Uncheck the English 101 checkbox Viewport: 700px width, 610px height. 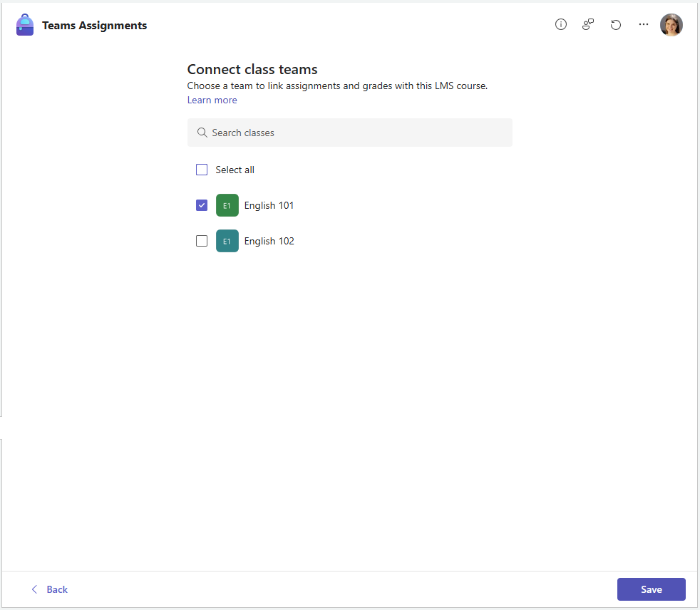pyautogui.click(x=202, y=205)
